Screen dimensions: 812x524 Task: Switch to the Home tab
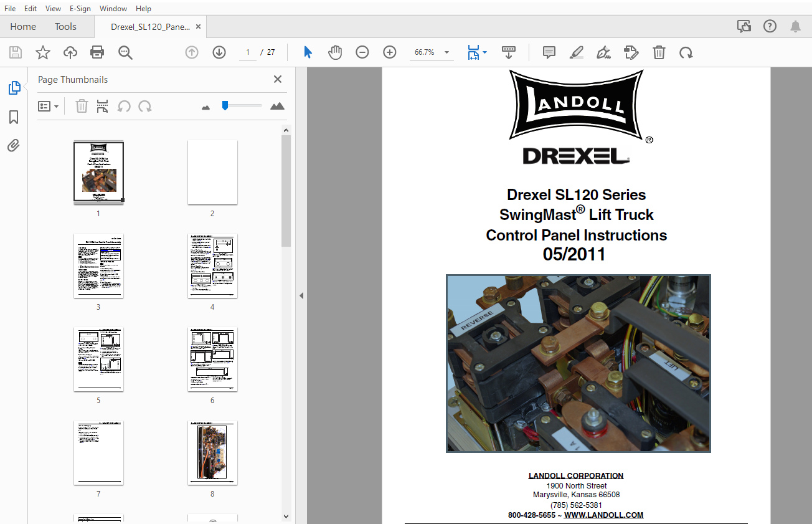pyautogui.click(x=23, y=26)
